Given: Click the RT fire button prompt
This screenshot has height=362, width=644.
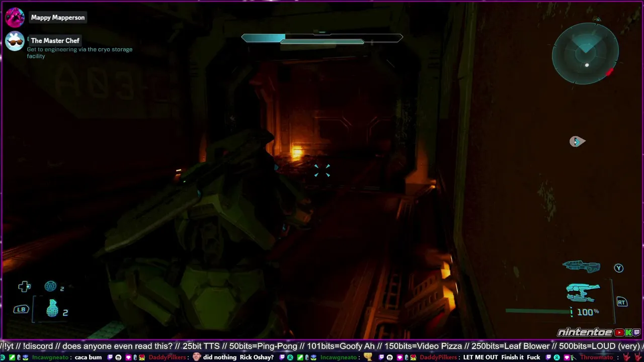Looking at the screenshot, I should [622, 302].
